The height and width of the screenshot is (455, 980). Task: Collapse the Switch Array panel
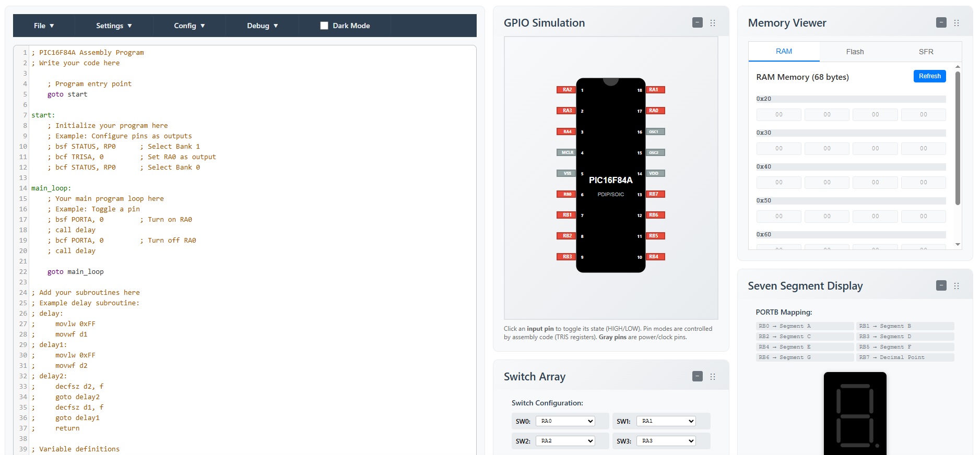click(698, 376)
